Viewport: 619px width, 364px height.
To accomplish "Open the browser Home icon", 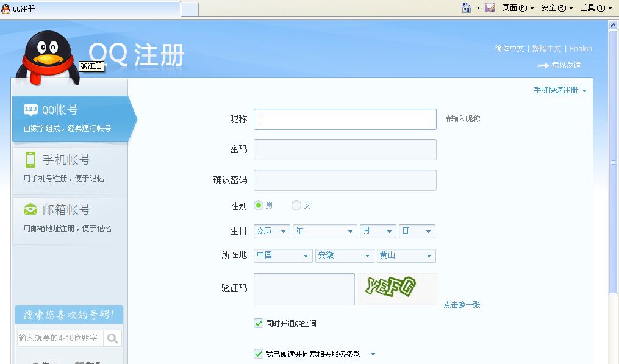I will click(x=466, y=7).
